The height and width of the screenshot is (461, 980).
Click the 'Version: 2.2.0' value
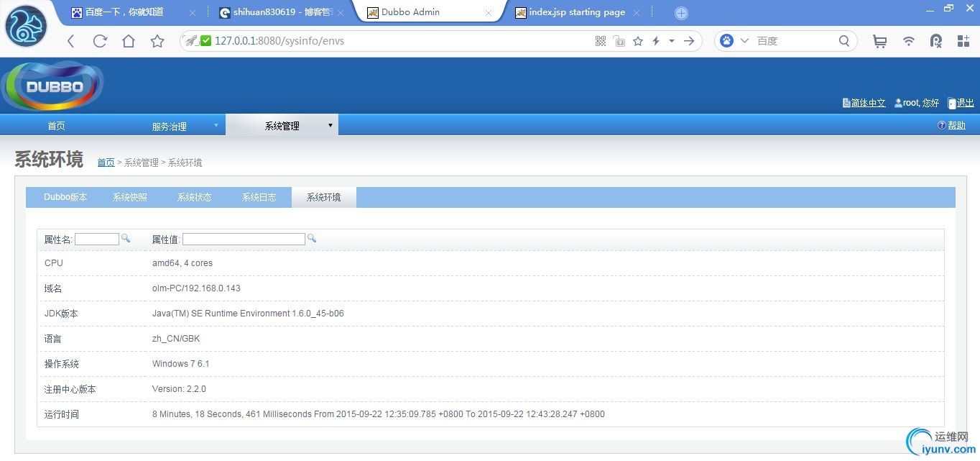coord(179,389)
